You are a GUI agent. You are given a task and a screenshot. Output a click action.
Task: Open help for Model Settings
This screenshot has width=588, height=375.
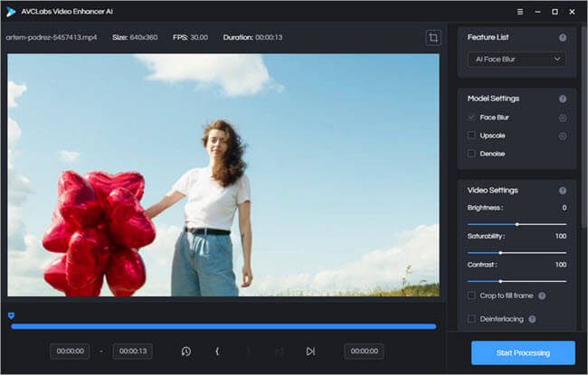click(563, 98)
